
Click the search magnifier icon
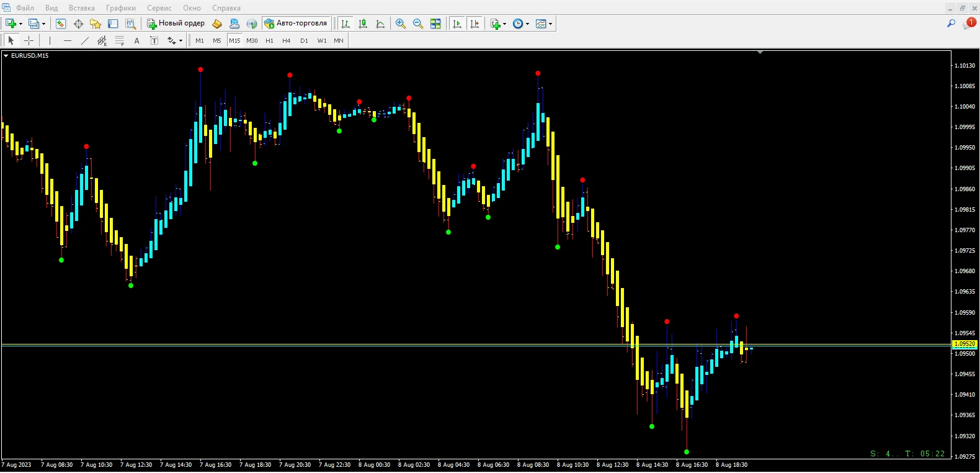point(951,24)
